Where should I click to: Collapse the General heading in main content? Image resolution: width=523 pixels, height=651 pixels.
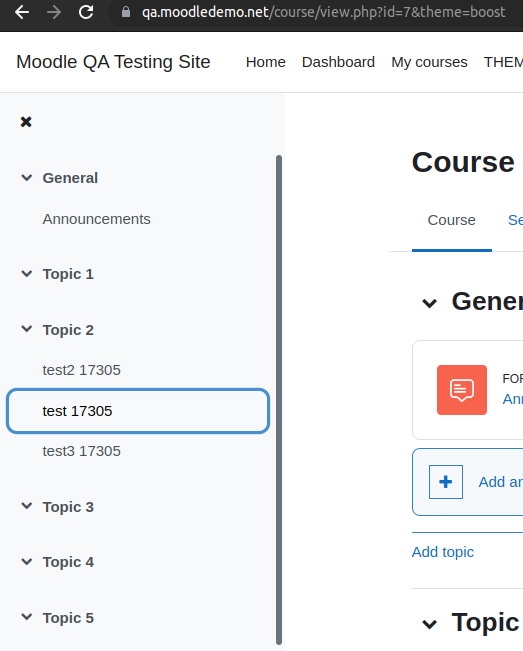pos(430,303)
